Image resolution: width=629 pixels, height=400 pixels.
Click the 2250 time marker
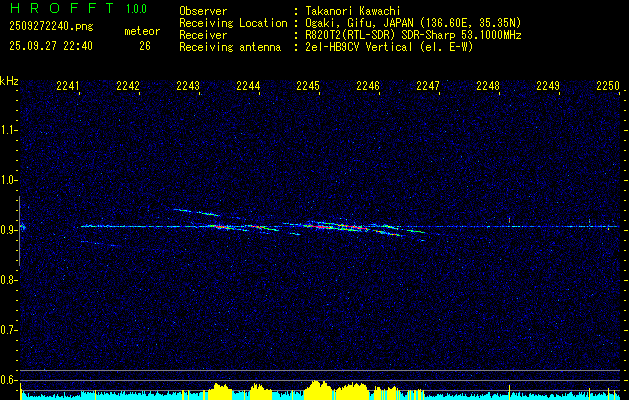coord(608,86)
